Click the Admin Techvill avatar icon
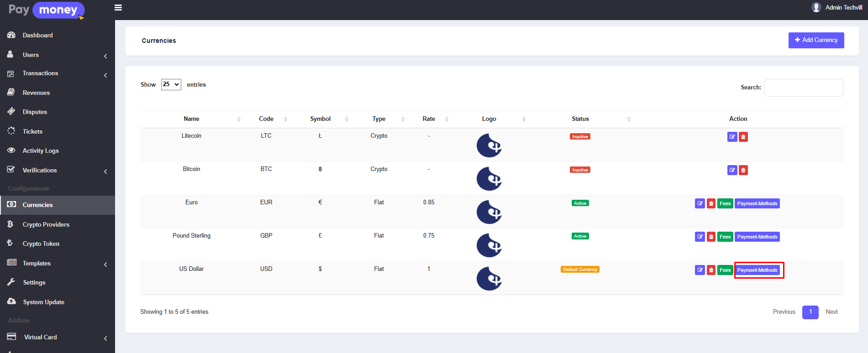Image resolution: width=868 pixels, height=353 pixels. click(x=816, y=7)
